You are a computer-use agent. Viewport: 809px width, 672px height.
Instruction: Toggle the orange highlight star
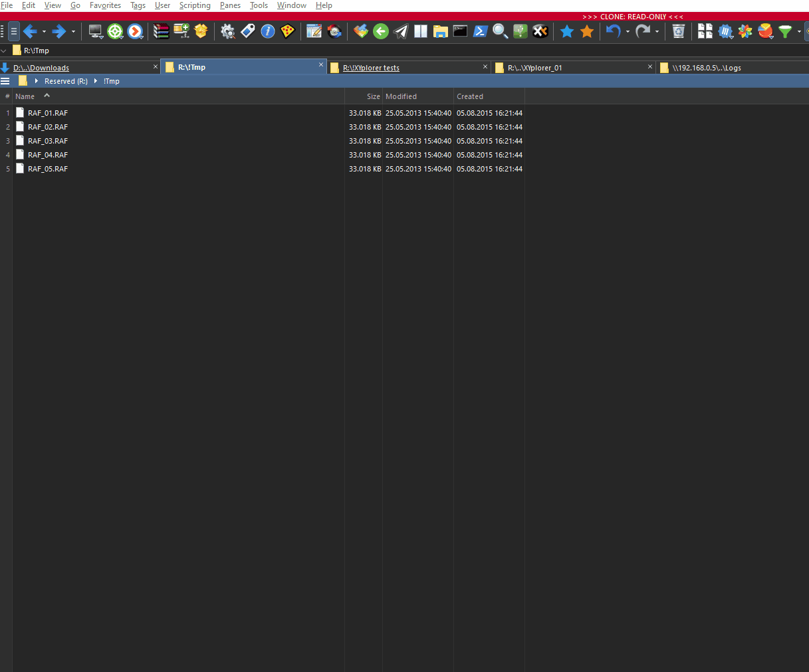(x=587, y=31)
